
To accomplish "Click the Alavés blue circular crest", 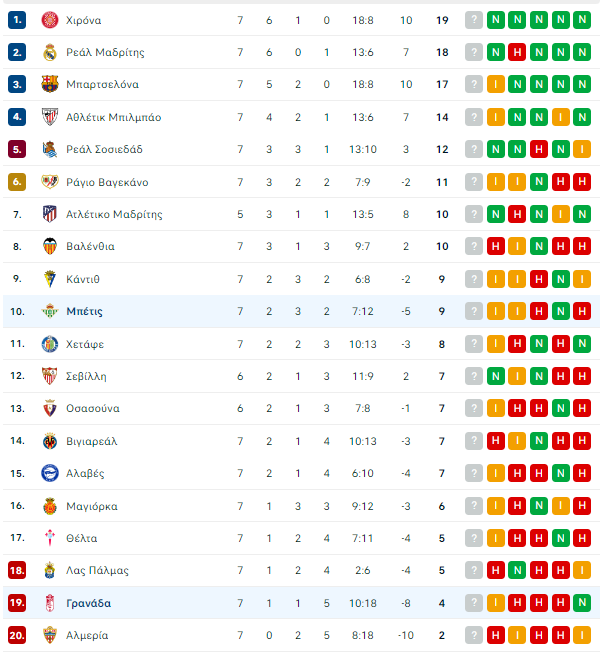I will (50, 473).
